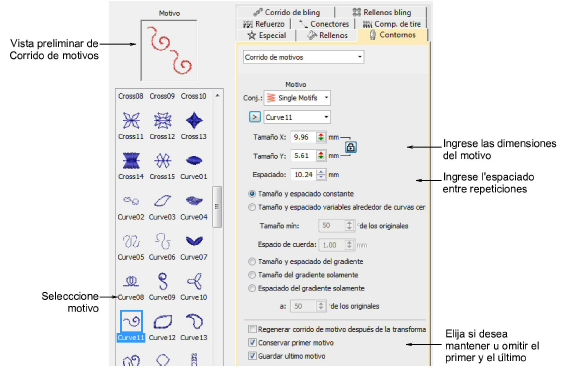Click the motif list scroll-up arrow
562x368 pixels.
217,96
